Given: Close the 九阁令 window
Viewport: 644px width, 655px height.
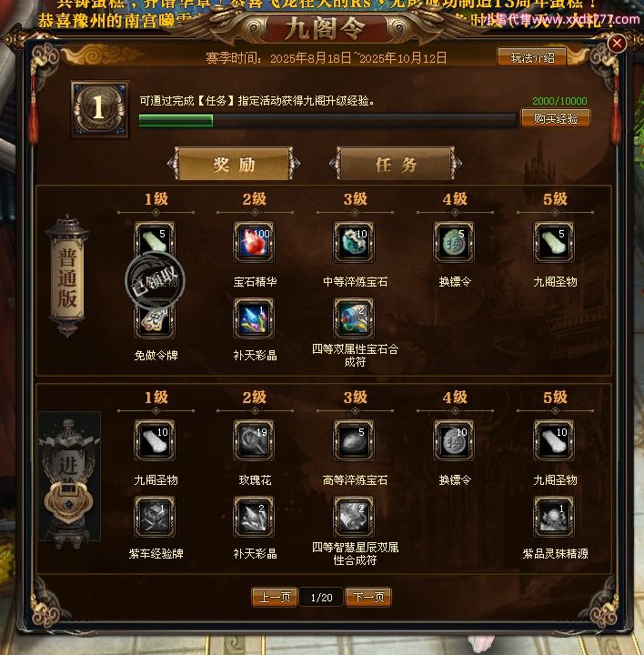Looking at the screenshot, I should pyautogui.click(x=617, y=43).
